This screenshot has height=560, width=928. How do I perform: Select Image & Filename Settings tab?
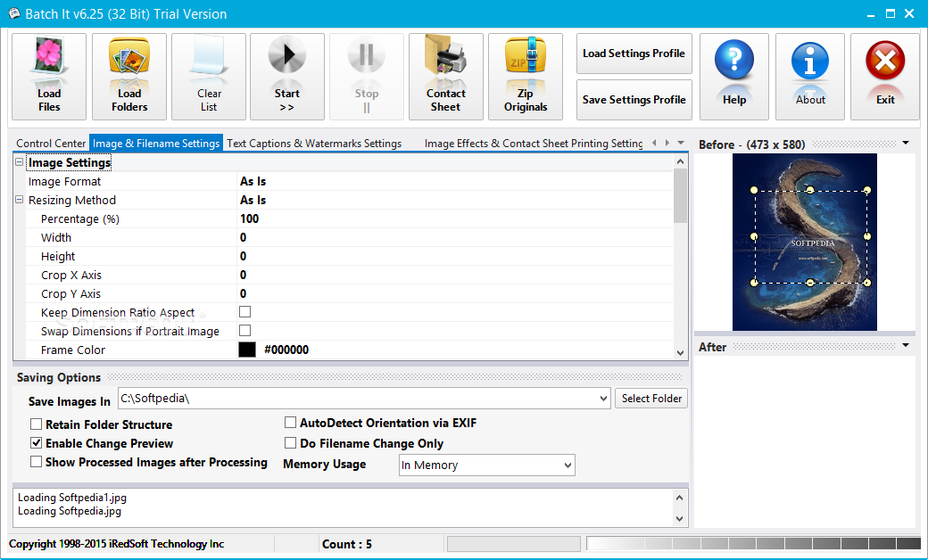(x=156, y=143)
